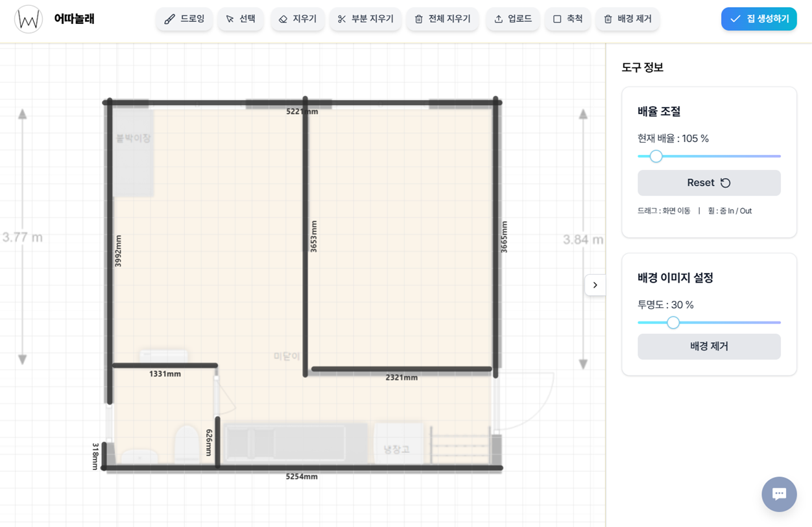Activate the 선택 cursor tool
Viewport: 812px width, 527px height.
pos(241,19)
